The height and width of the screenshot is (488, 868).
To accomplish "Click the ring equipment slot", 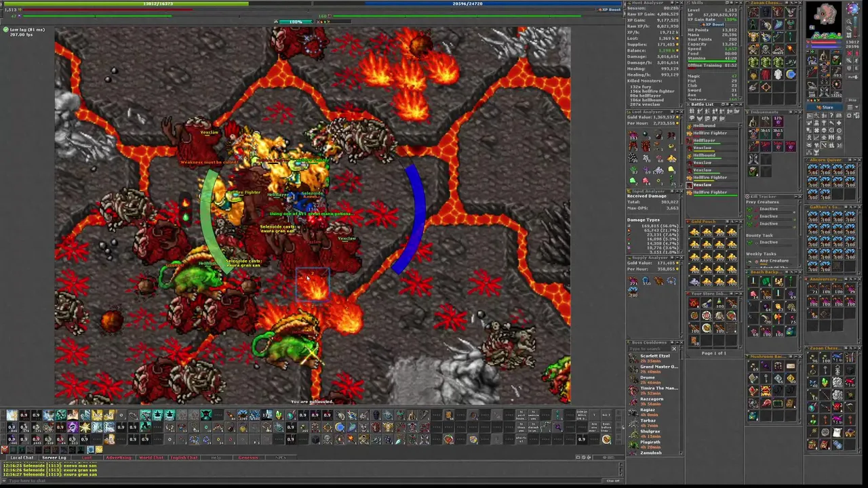I will 812,84.
